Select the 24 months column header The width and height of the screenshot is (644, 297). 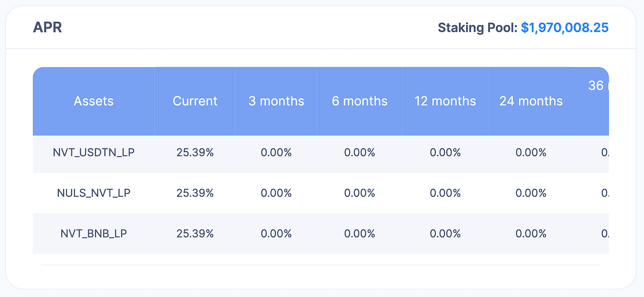[x=531, y=101]
